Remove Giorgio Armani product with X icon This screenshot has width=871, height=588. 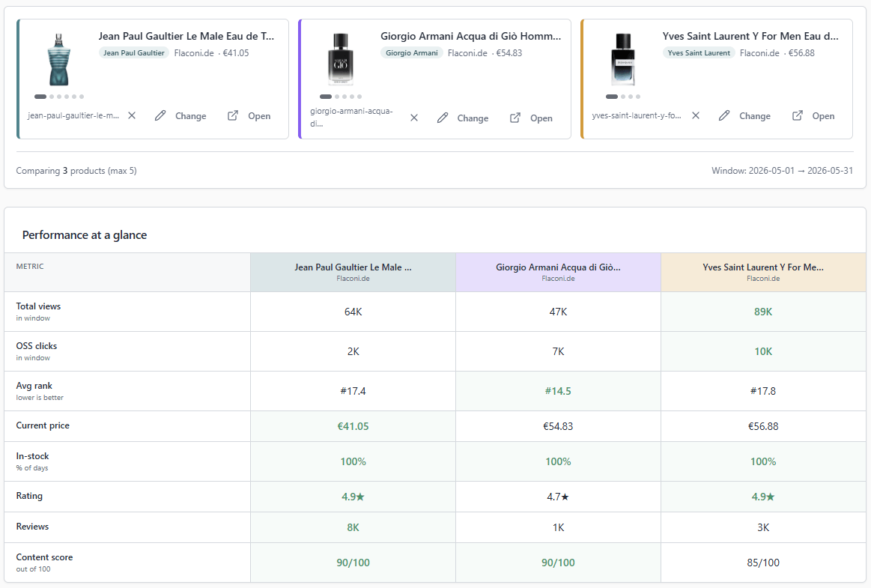click(x=414, y=118)
